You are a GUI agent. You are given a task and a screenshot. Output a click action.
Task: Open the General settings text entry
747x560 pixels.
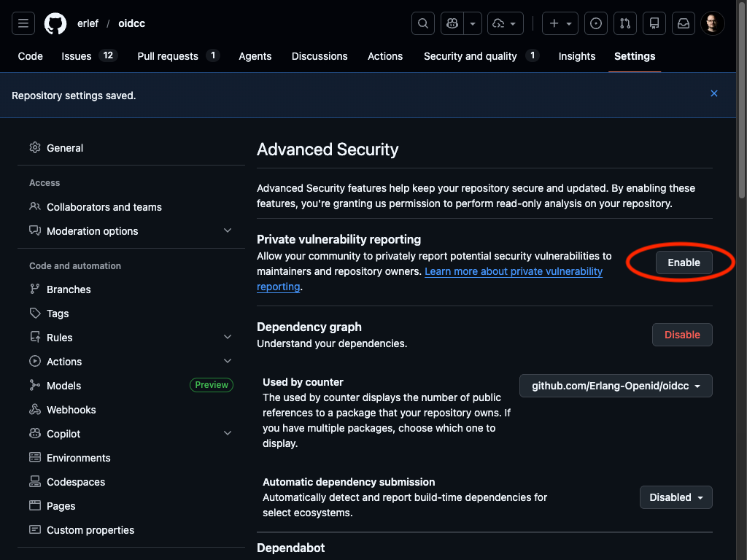click(65, 148)
